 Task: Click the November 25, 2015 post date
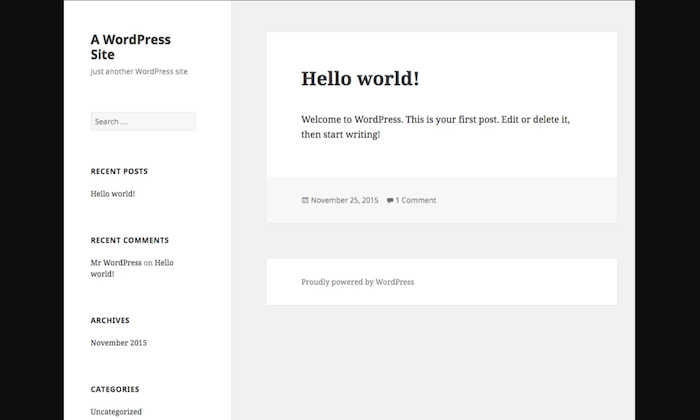[344, 200]
